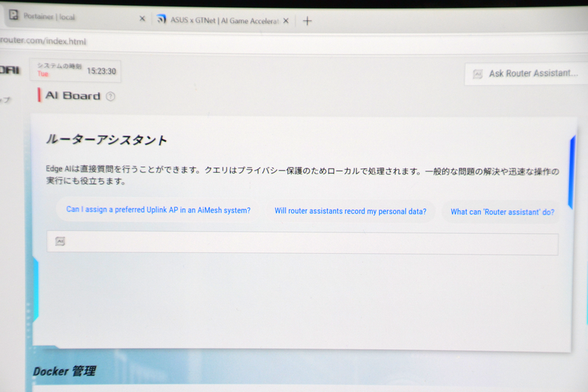This screenshot has width=588, height=392.
Task: Click the address bar URL
Action: [43, 40]
